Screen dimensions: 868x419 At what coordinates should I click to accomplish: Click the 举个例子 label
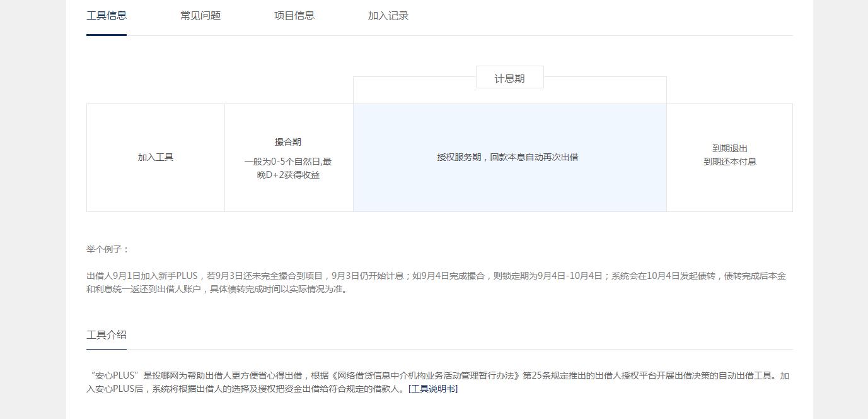[108, 249]
